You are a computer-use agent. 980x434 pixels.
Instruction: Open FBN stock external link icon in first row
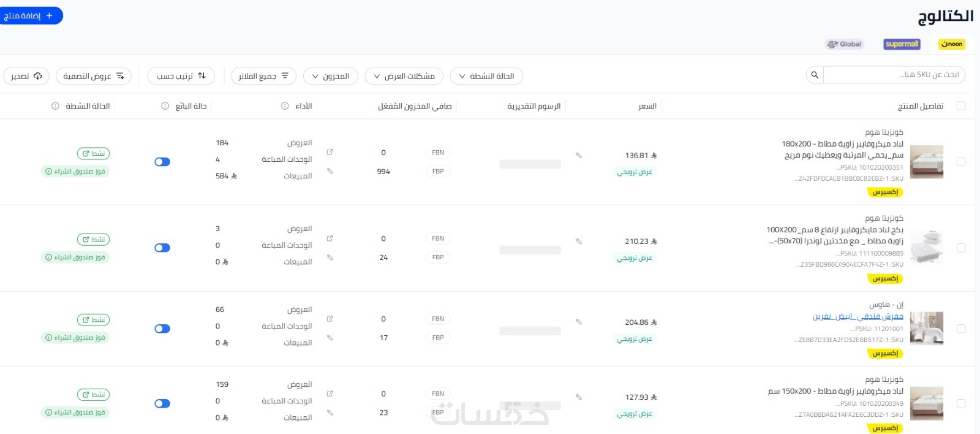point(330,152)
